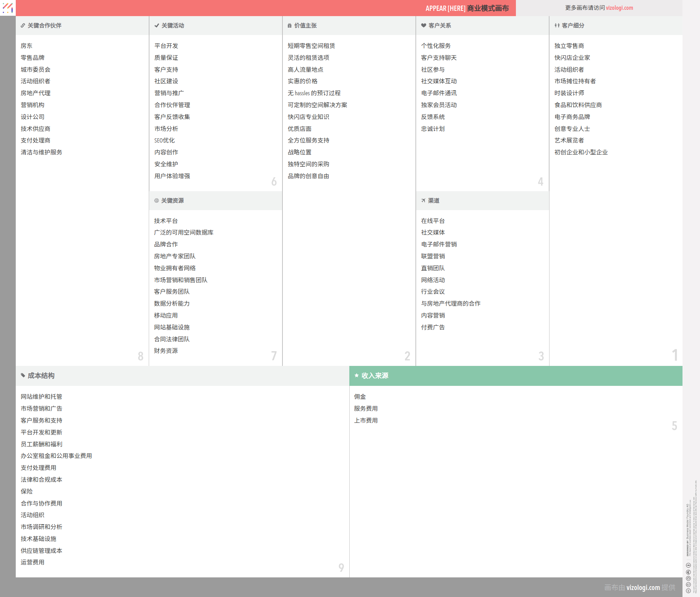Click the airplane icon beside 渠道

(423, 201)
